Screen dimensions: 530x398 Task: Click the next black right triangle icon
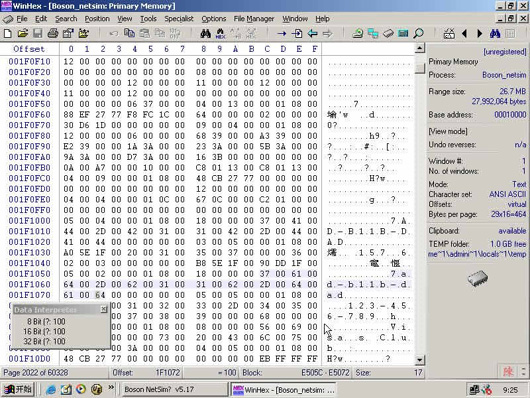480,33
